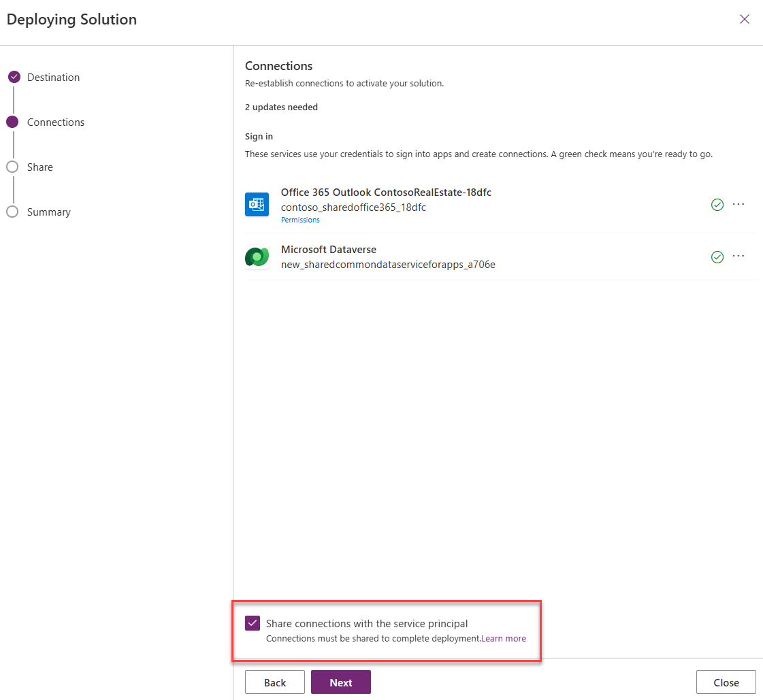Viewport: 763px width, 700px height.
Task: Click the Close button at bottom right
Action: pos(726,682)
